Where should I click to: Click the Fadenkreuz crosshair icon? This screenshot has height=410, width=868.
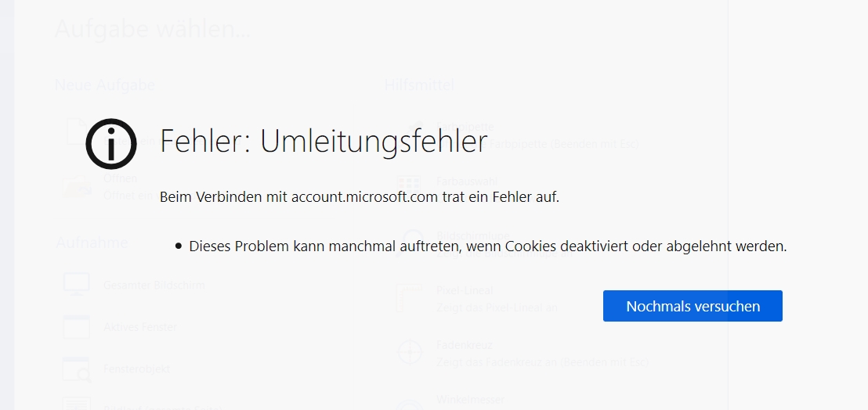coord(410,353)
